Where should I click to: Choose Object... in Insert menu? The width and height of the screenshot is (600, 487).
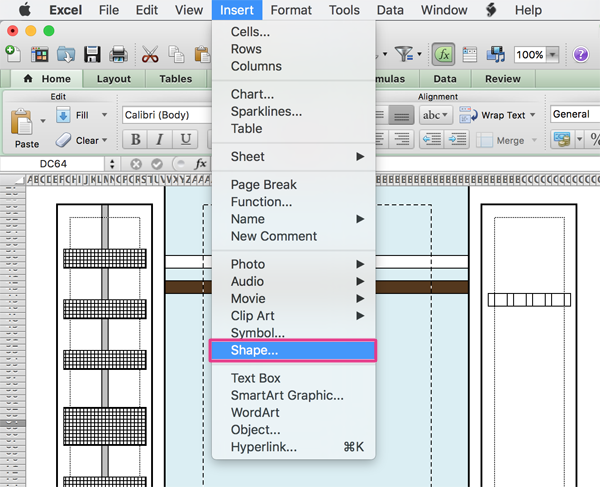293,430
